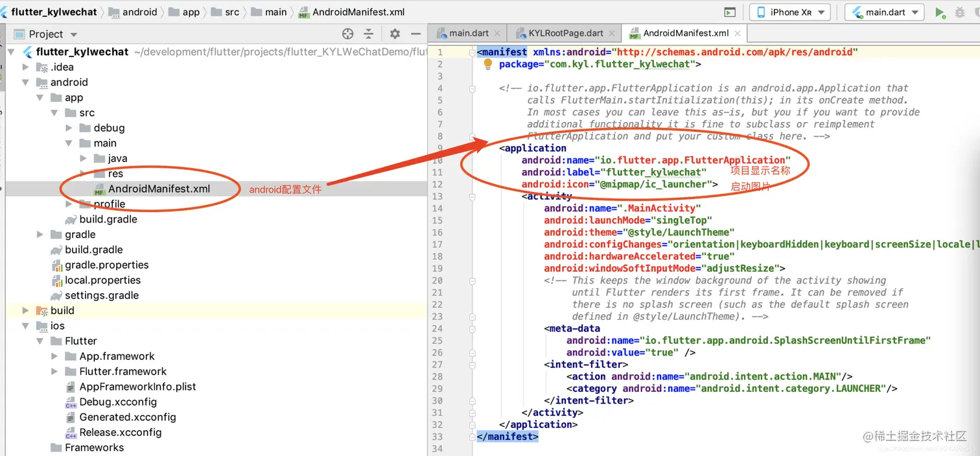Click the Collapse All icon in Project panel
This screenshot has height=456, width=980.
[369, 34]
